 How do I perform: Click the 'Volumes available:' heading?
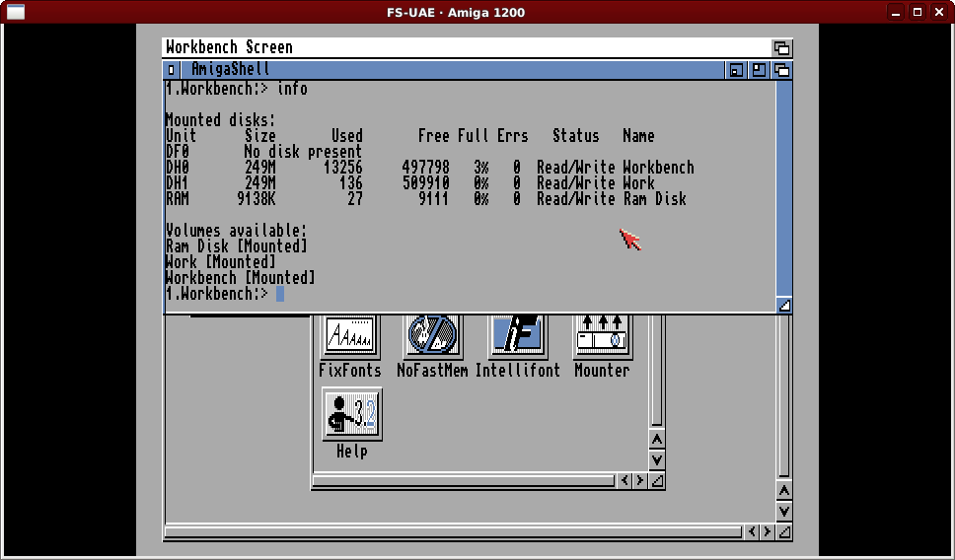(x=237, y=231)
